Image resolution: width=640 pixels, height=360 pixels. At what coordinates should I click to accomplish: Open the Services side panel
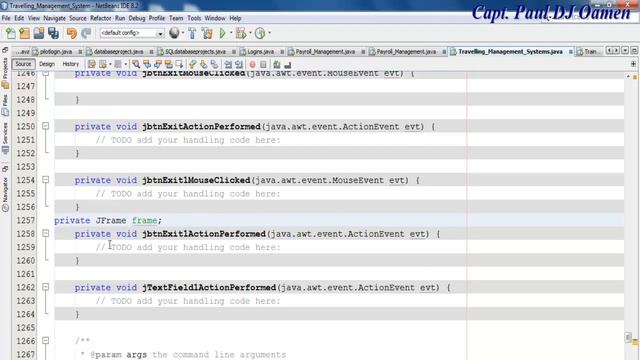(x=5, y=138)
